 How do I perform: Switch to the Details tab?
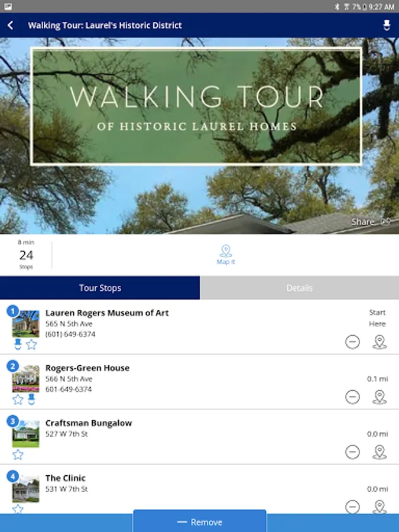click(x=299, y=288)
